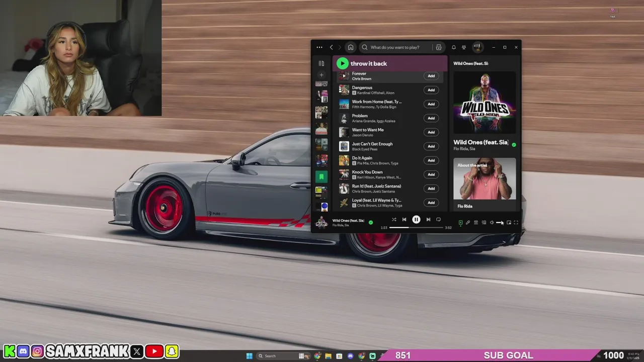This screenshot has height=362, width=644.
Task: Open the Windows Start menu
Action: coord(249,356)
